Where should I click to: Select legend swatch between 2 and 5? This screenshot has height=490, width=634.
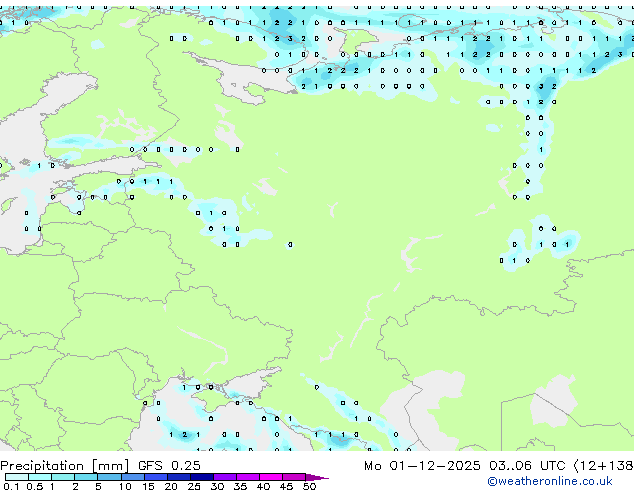click(x=86, y=477)
